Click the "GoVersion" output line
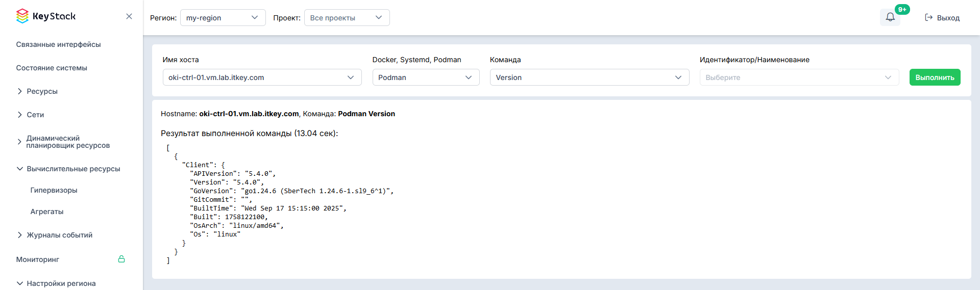The image size is (980, 290). (292, 191)
